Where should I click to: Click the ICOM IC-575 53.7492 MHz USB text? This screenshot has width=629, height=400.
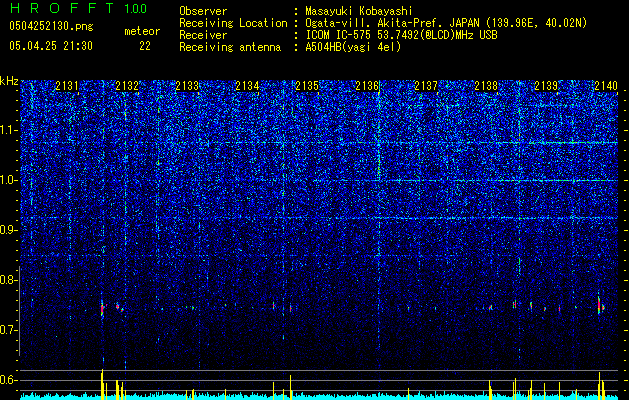(x=401, y=35)
